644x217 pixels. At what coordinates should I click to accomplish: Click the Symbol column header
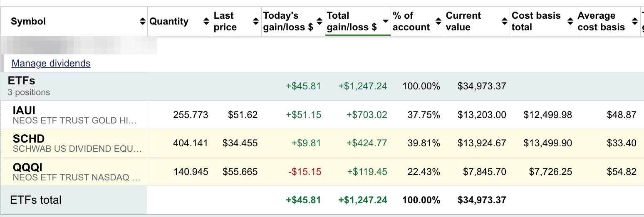pyautogui.click(x=28, y=22)
